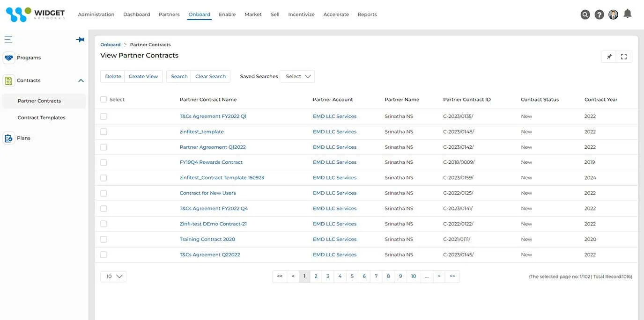
Task: Open the Accelerate menu
Action: point(336,15)
